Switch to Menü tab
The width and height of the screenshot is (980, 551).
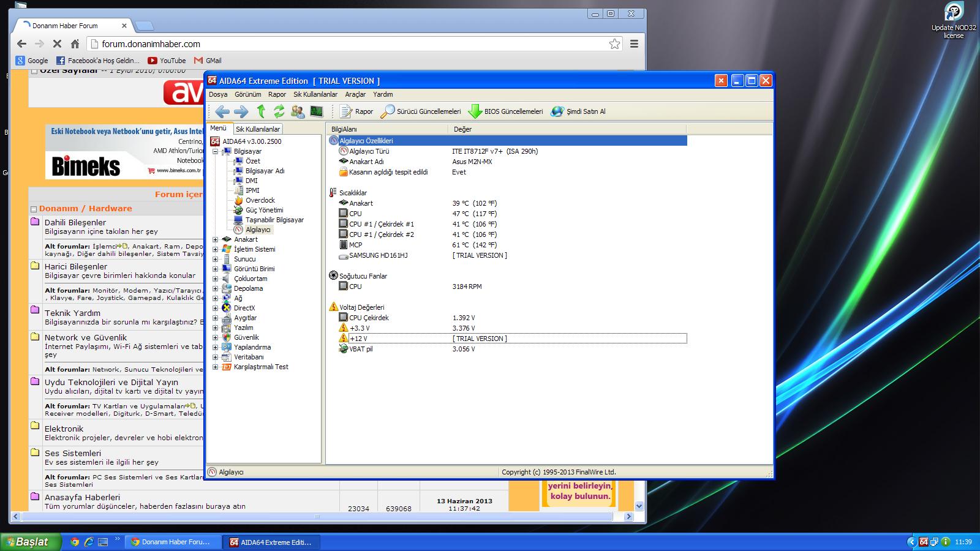(x=219, y=129)
